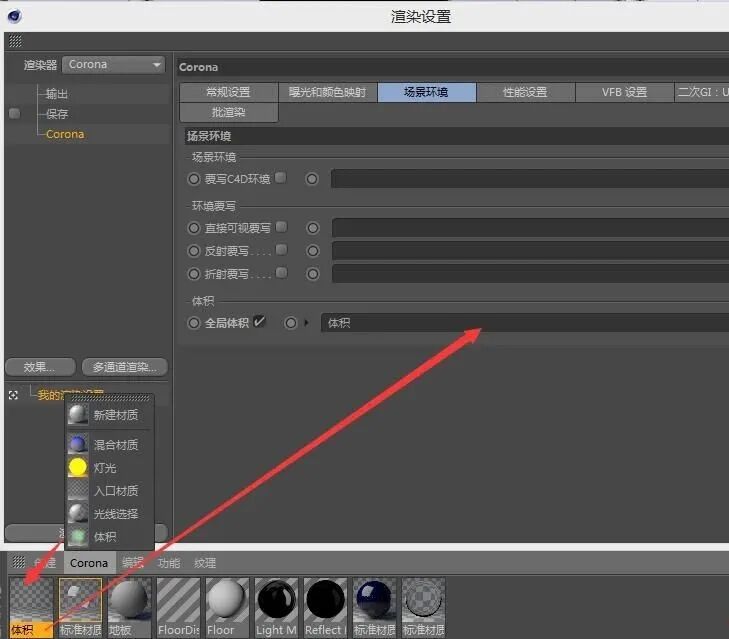The height and width of the screenshot is (639, 729).
Task: Enable the 直接可视覆写 checkbox
Action: [281, 226]
